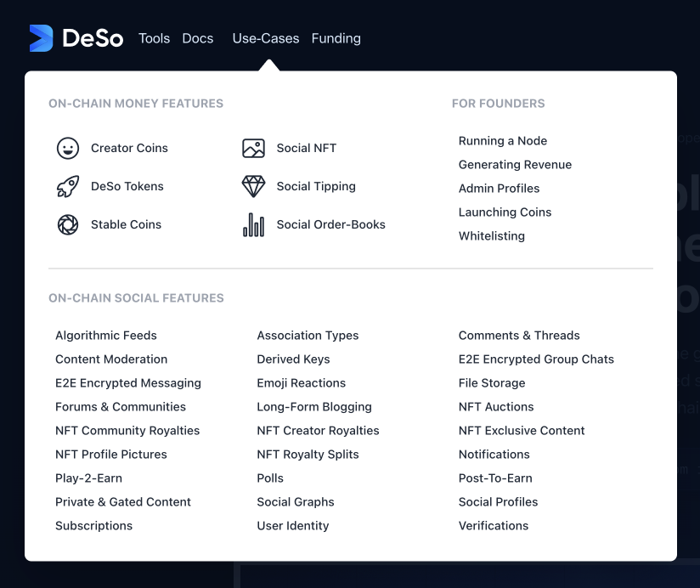
Task: Click the On-Chain Money Features heading
Action: pyautogui.click(x=136, y=103)
